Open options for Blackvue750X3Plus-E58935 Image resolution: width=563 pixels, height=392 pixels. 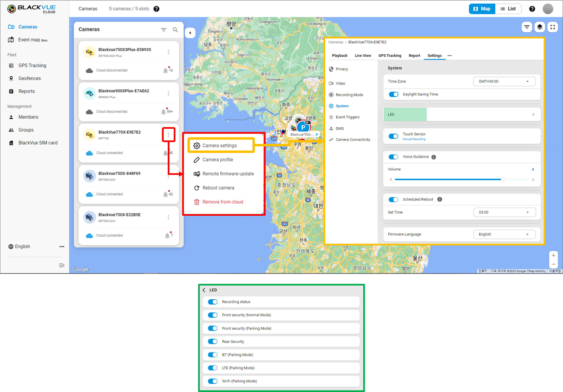tap(168, 52)
